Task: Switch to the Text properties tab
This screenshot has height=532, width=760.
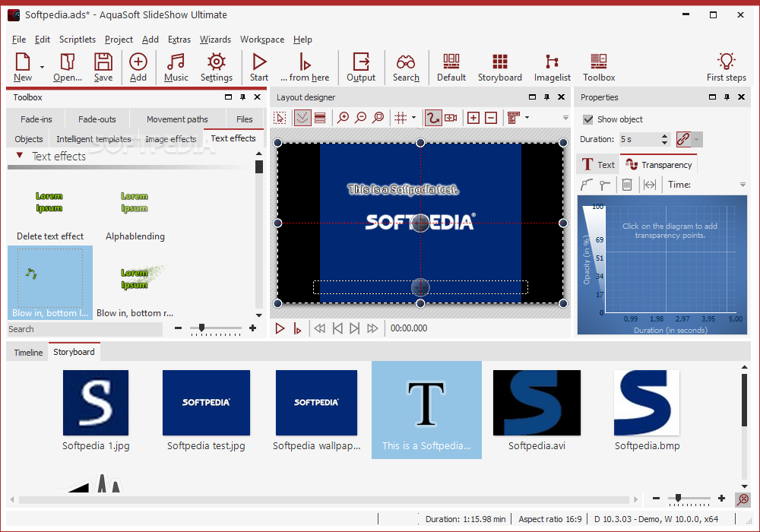Action: tap(597, 165)
